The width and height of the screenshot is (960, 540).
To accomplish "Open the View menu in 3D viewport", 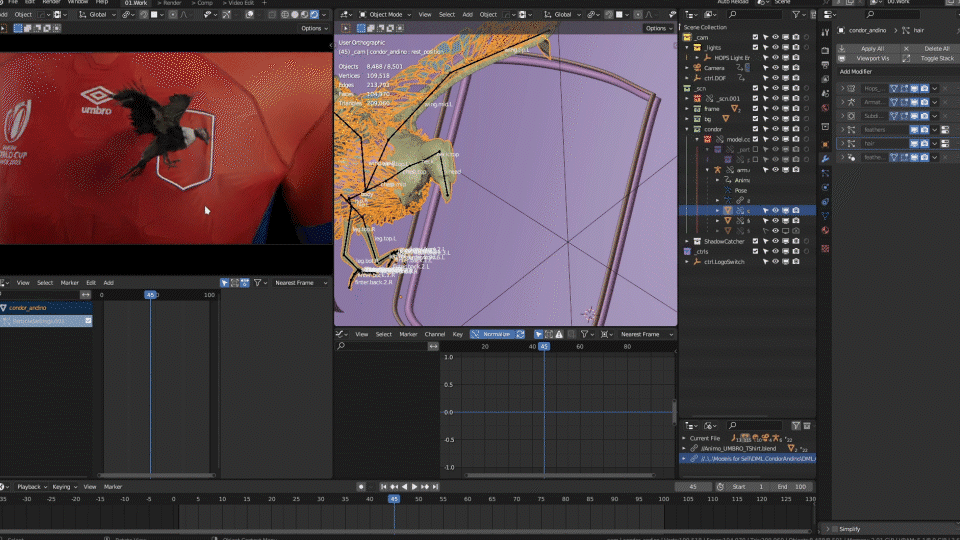I will [x=424, y=14].
